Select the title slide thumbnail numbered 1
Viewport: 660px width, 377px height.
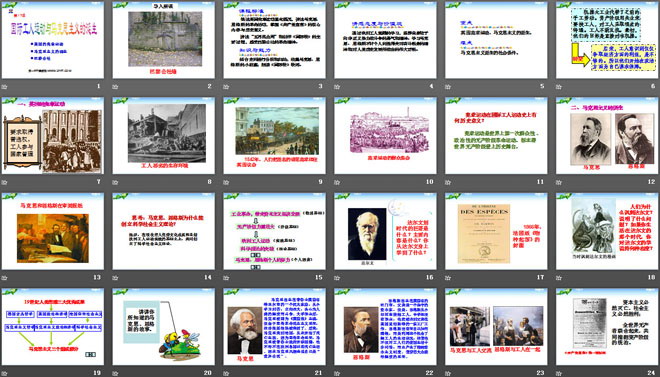53,40
